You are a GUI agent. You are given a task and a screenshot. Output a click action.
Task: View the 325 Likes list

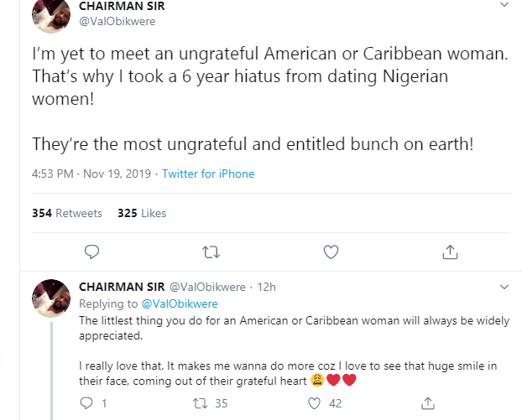click(142, 213)
